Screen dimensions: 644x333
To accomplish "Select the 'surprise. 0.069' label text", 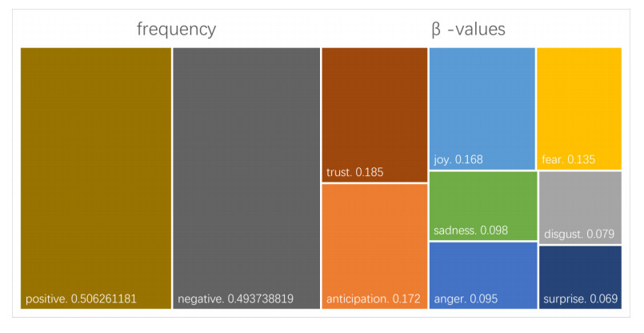I will (580, 299).
